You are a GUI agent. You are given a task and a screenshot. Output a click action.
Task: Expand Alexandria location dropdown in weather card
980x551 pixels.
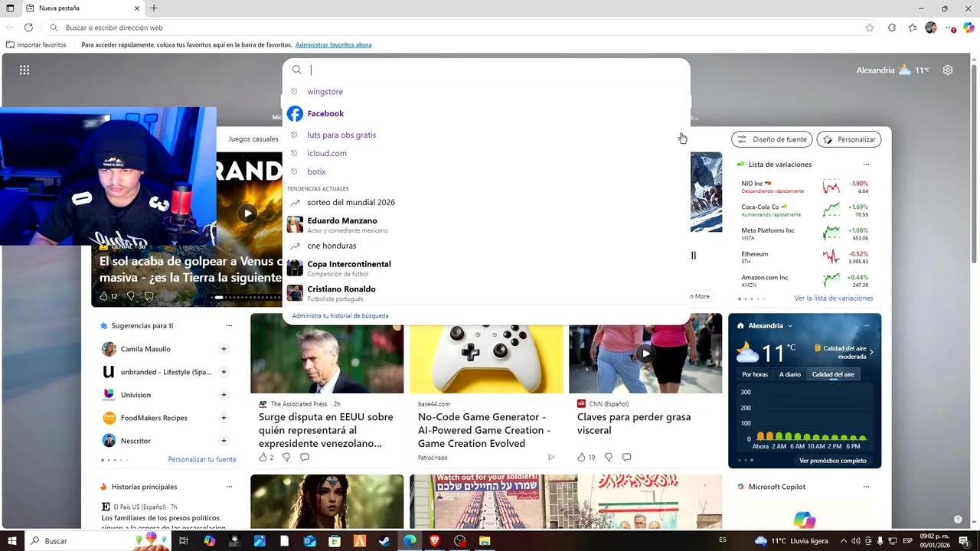[790, 325]
